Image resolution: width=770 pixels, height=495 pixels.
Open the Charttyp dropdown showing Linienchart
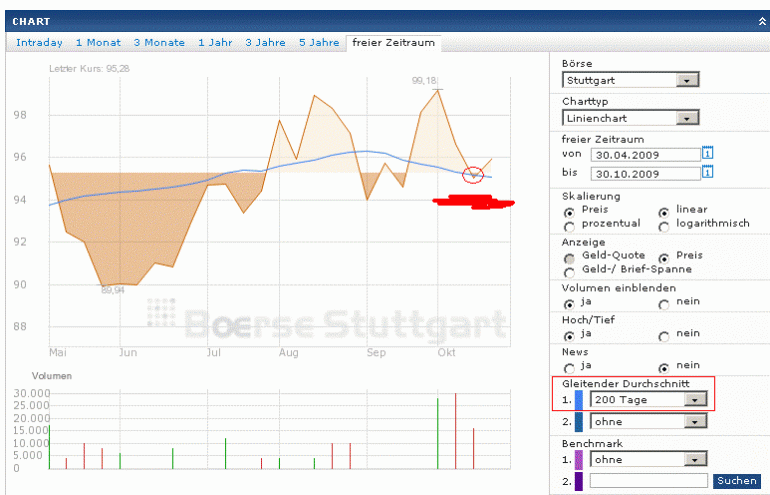point(631,118)
